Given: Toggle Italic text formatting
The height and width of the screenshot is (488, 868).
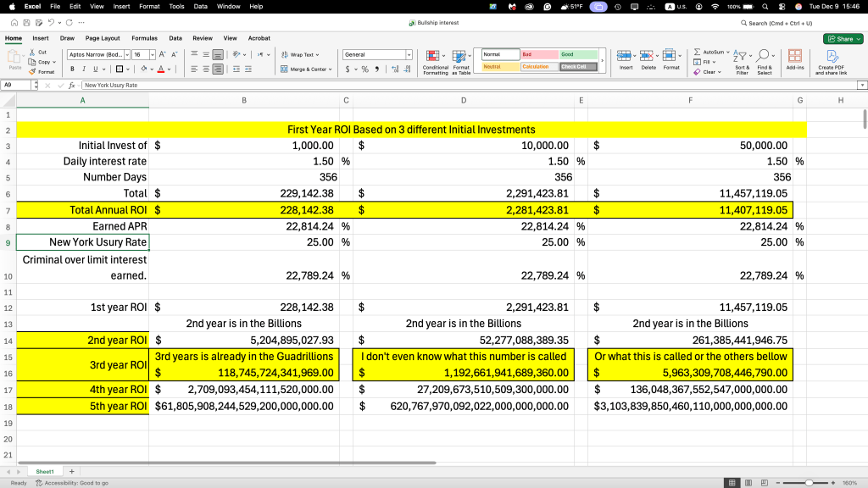Looking at the screenshot, I should pos(83,69).
